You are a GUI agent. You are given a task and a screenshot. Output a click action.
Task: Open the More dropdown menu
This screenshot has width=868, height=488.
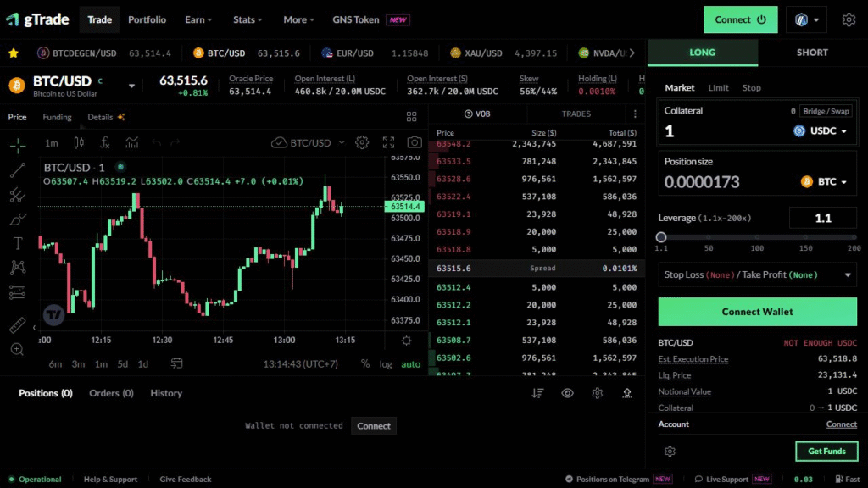click(299, 20)
